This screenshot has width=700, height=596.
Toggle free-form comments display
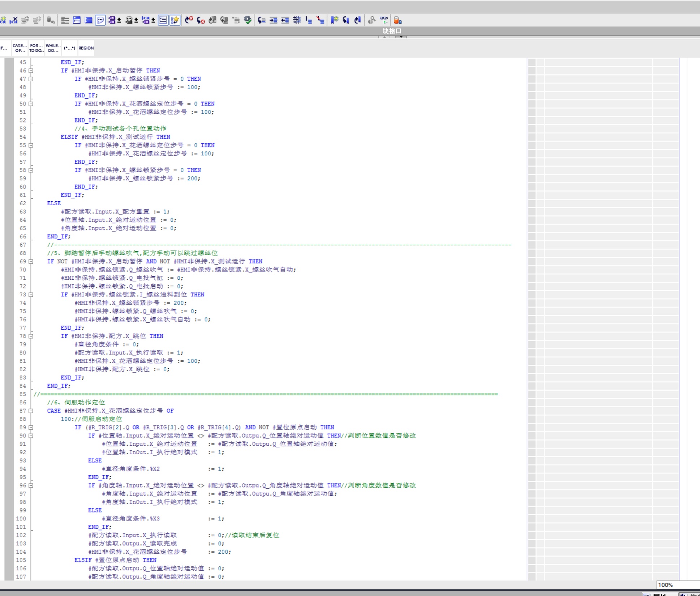coord(100,20)
